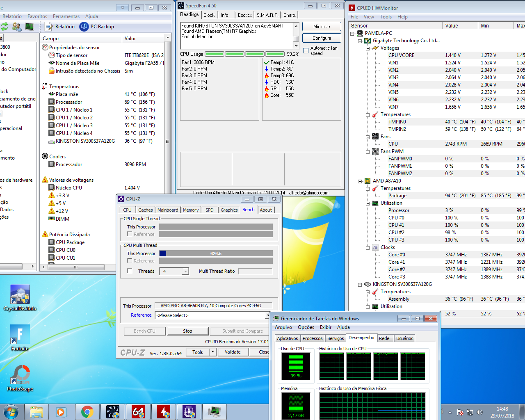Switch to AIDA64 via taskbar 64 icon
This screenshot has height=420, width=525.
(138, 412)
